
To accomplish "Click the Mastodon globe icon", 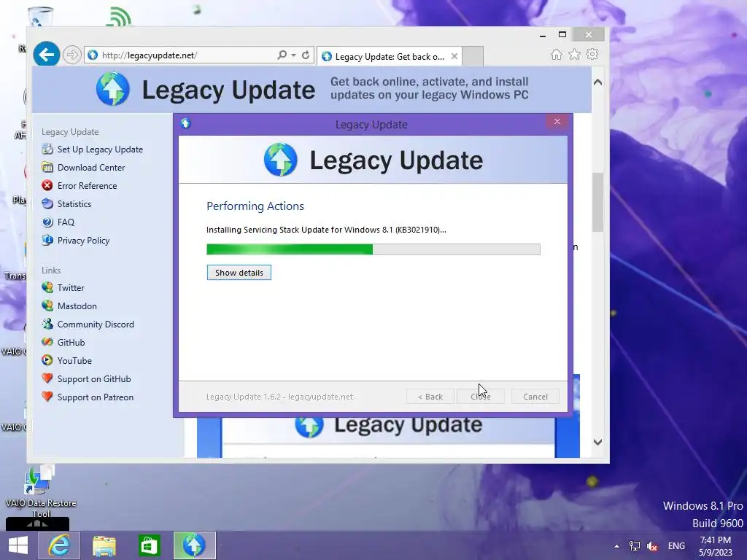I will tap(47, 306).
